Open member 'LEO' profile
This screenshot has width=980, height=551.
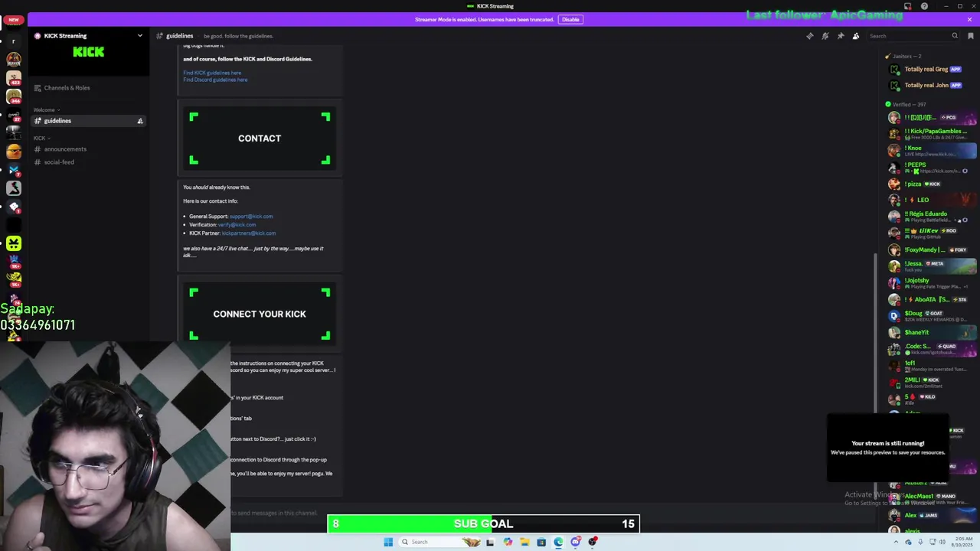point(930,200)
